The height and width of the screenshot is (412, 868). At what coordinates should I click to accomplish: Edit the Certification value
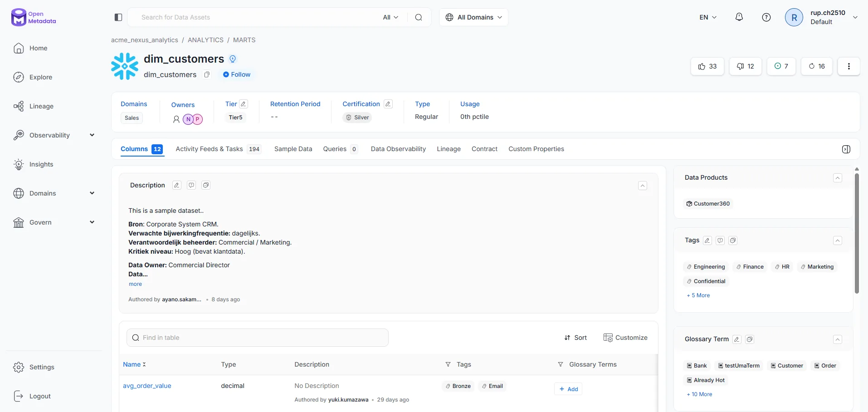pyautogui.click(x=388, y=104)
